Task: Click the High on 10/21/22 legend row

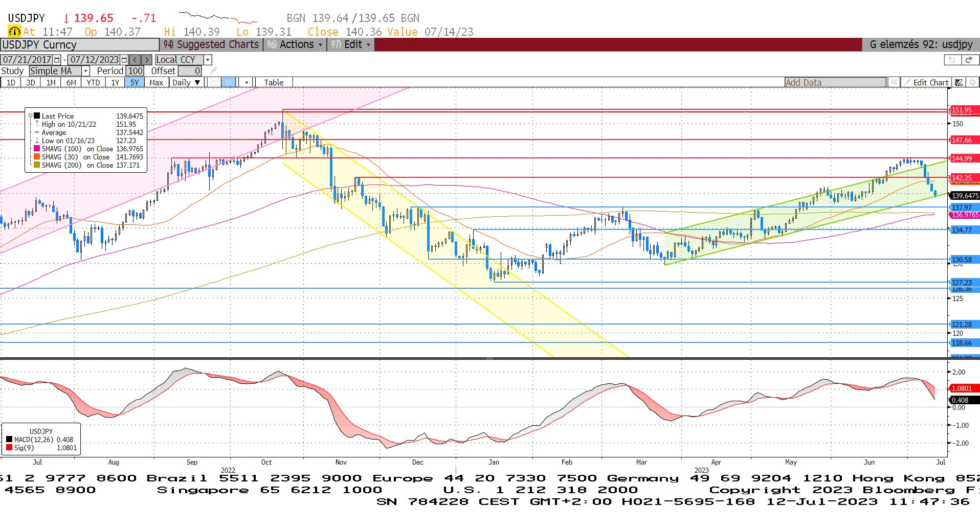Action: tap(88, 124)
